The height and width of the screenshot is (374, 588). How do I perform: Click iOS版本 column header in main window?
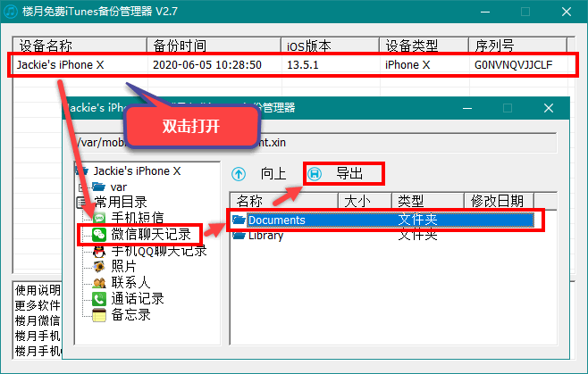(x=330, y=46)
